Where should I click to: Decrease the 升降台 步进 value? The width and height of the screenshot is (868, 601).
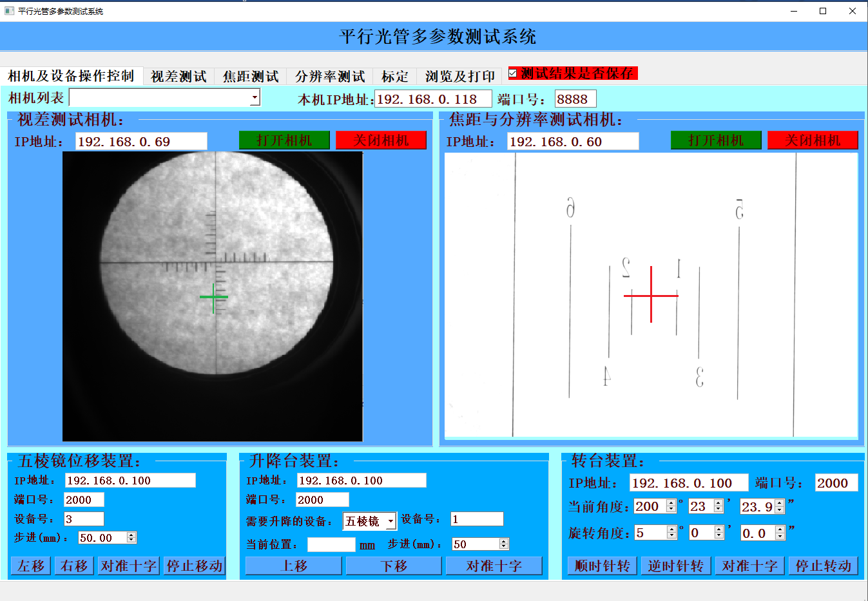[x=504, y=547]
